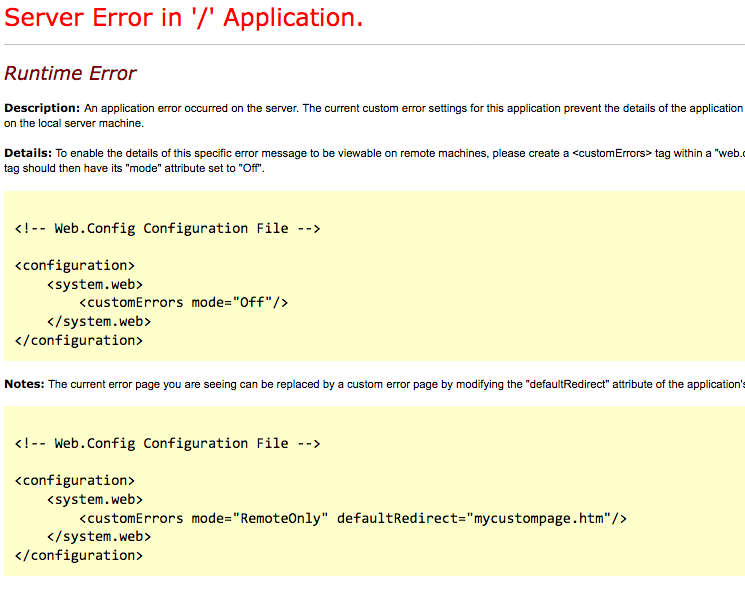Select the bold "Description:" label
Viewport: 745px width, 597px height.
pyautogui.click(x=42, y=108)
